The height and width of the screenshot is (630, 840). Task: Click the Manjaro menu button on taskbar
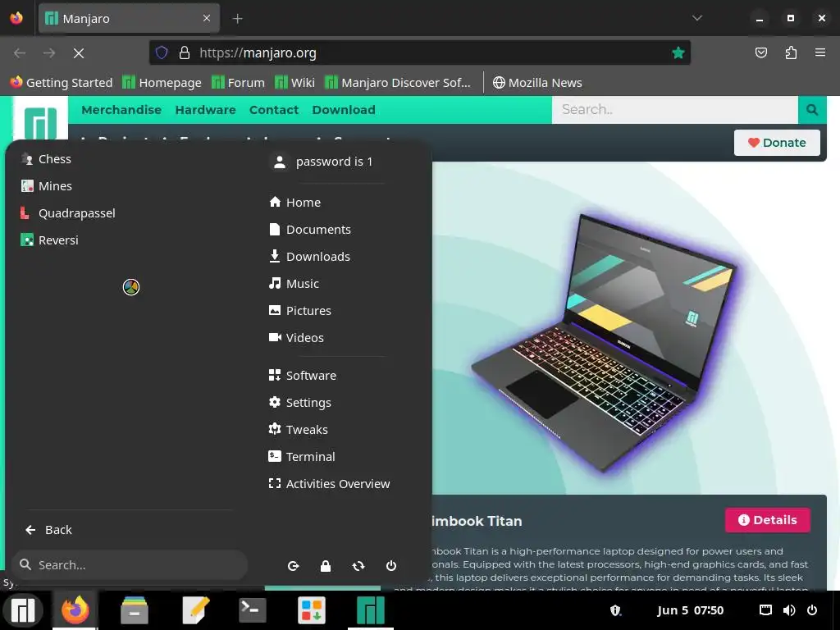(22, 610)
